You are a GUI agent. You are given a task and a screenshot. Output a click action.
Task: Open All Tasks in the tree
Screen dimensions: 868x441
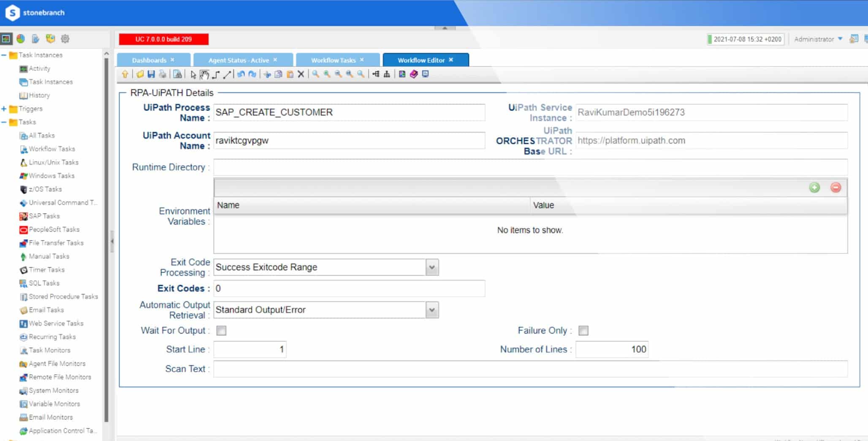pyautogui.click(x=42, y=135)
